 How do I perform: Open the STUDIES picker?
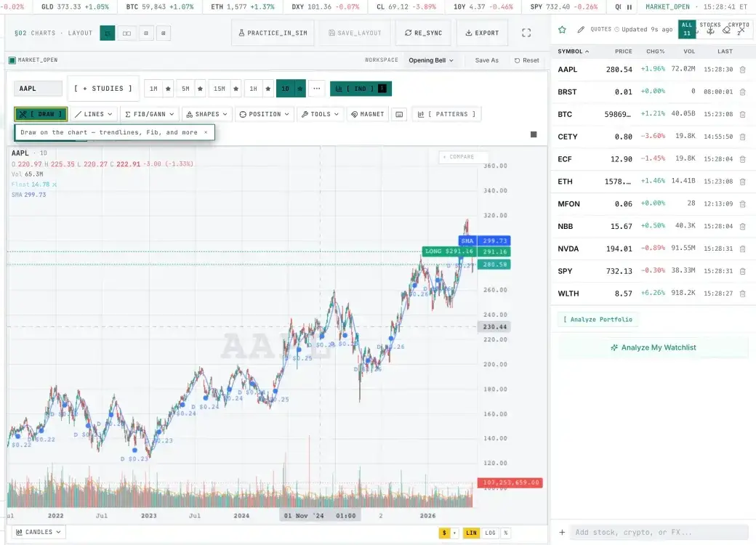click(103, 89)
